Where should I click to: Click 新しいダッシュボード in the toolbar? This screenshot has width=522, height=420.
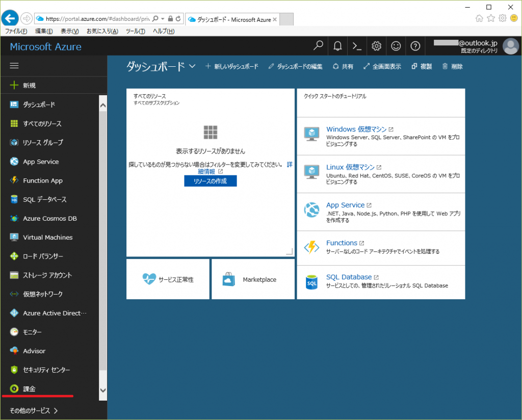pos(232,67)
